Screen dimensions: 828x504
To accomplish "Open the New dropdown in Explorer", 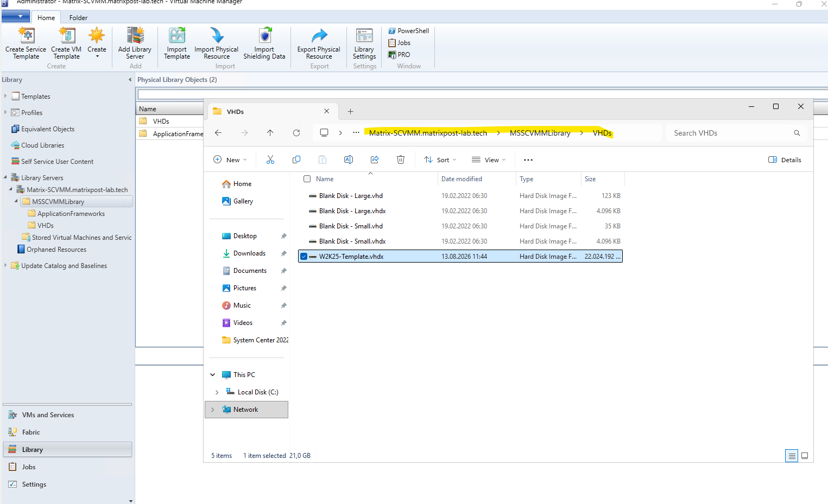I will [x=230, y=160].
